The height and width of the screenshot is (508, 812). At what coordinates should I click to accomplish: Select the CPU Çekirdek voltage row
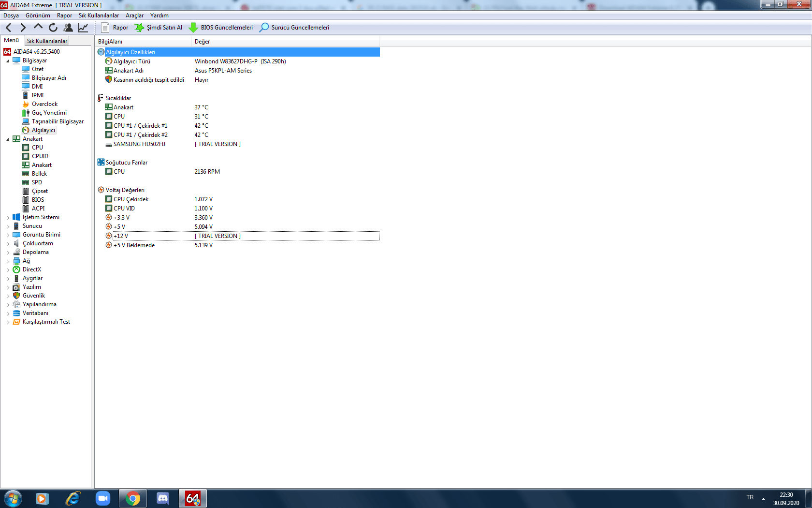click(238, 199)
